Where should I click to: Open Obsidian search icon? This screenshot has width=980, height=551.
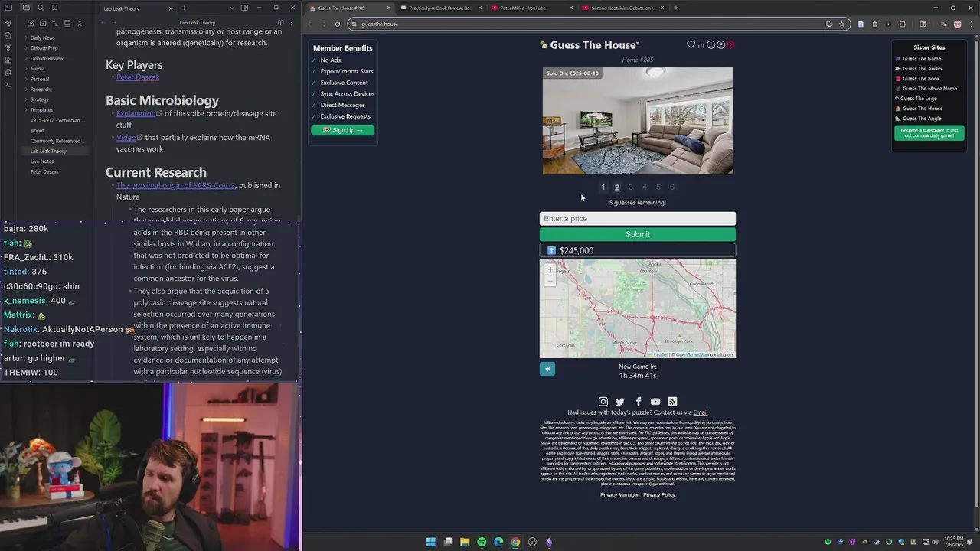(41, 8)
